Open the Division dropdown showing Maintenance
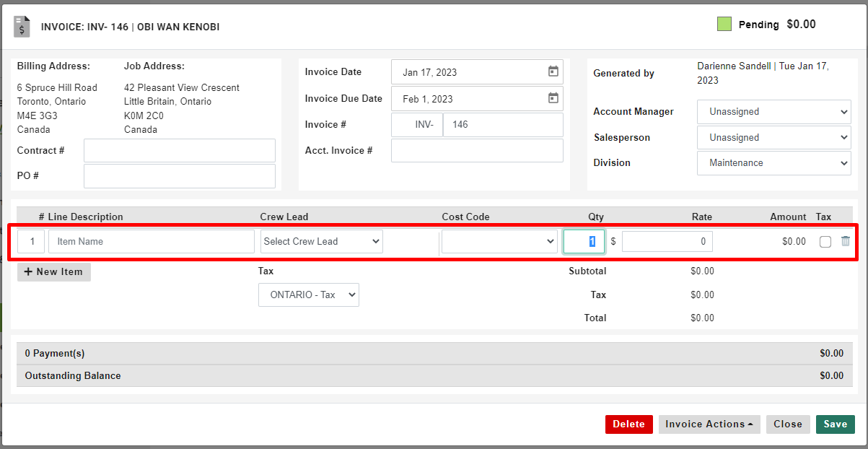The image size is (868, 449). [773, 163]
